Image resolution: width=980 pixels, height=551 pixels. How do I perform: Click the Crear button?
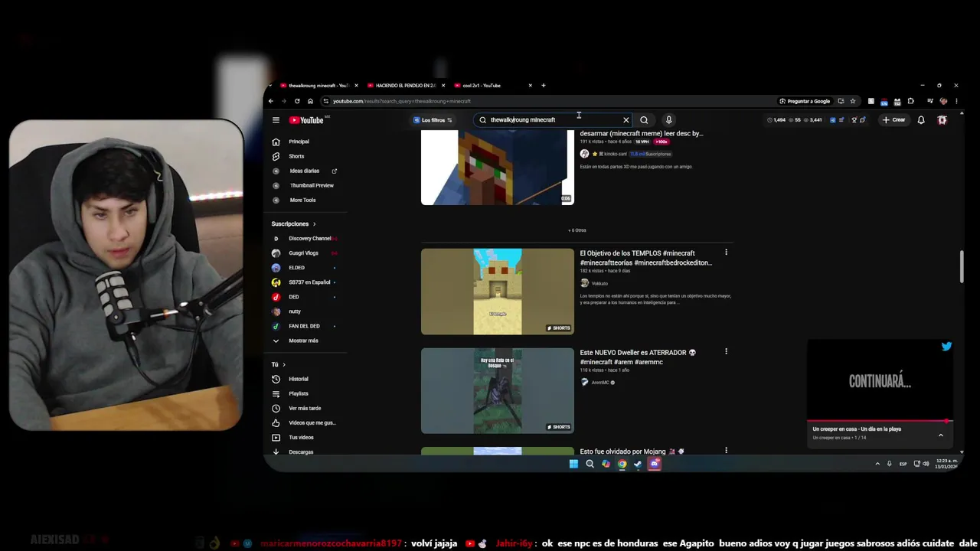pos(893,120)
